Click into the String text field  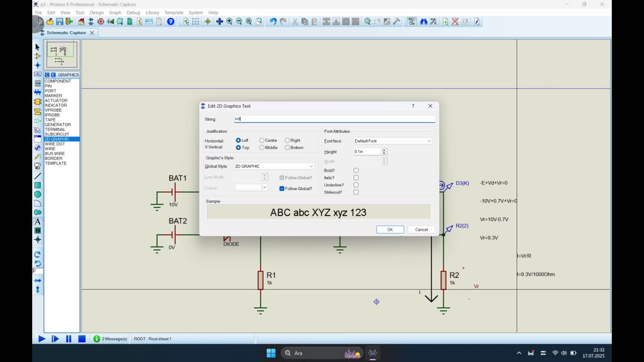click(x=335, y=119)
